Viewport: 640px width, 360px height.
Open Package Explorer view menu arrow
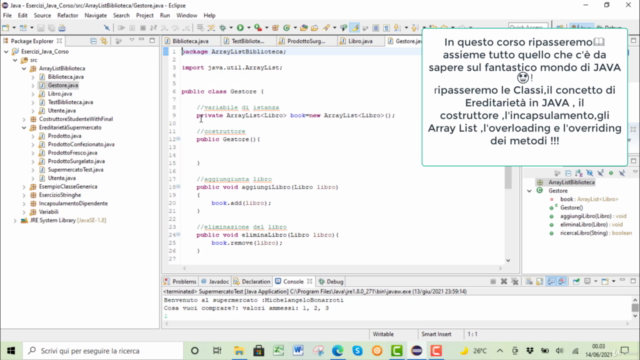132,40
